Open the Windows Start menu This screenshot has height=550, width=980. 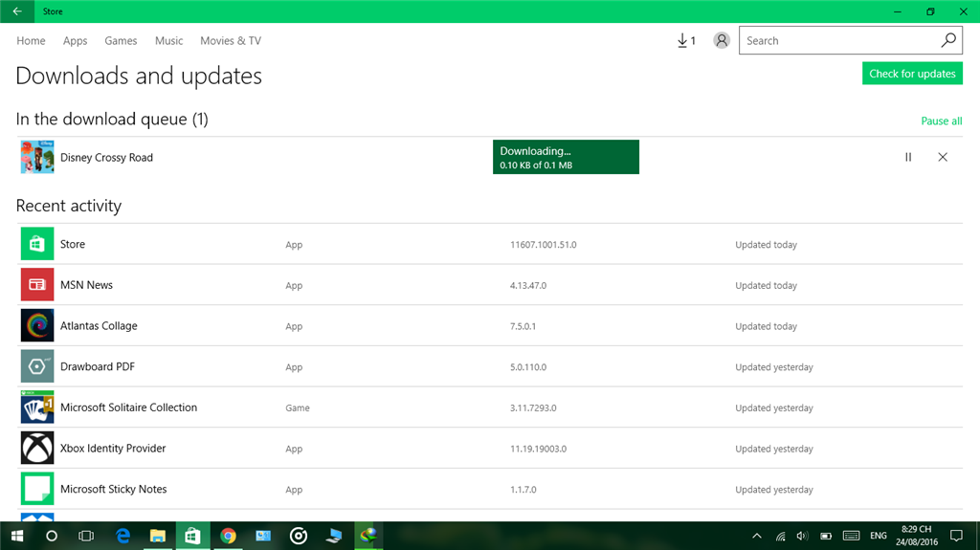(x=17, y=536)
